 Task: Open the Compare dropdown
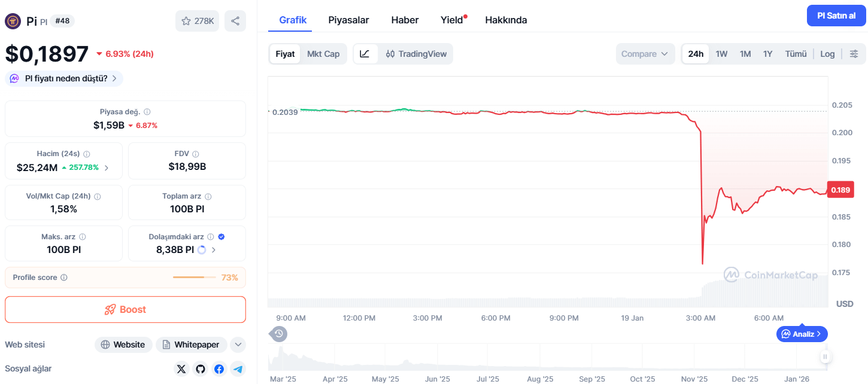click(x=645, y=54)
